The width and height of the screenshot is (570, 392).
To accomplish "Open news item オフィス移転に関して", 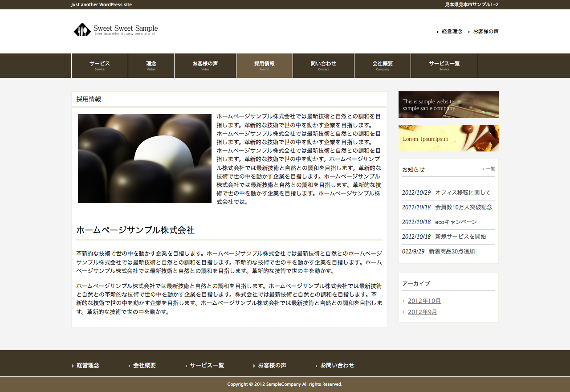I will [x=463, y=192].
